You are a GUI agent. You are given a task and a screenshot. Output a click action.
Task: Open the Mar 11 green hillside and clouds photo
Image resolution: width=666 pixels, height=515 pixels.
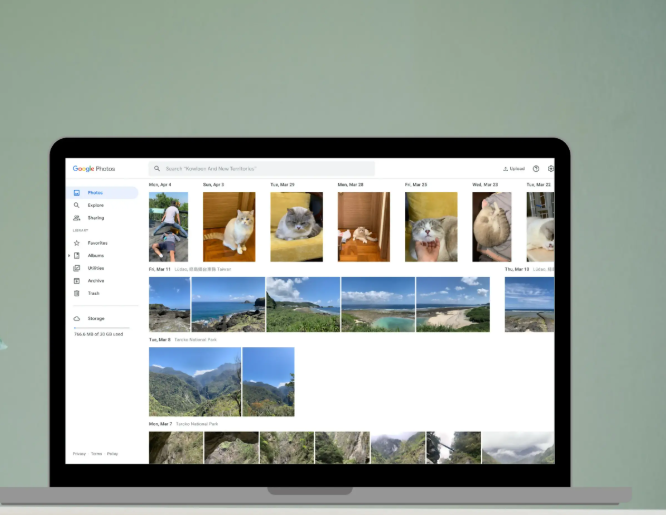coord(303,304)
